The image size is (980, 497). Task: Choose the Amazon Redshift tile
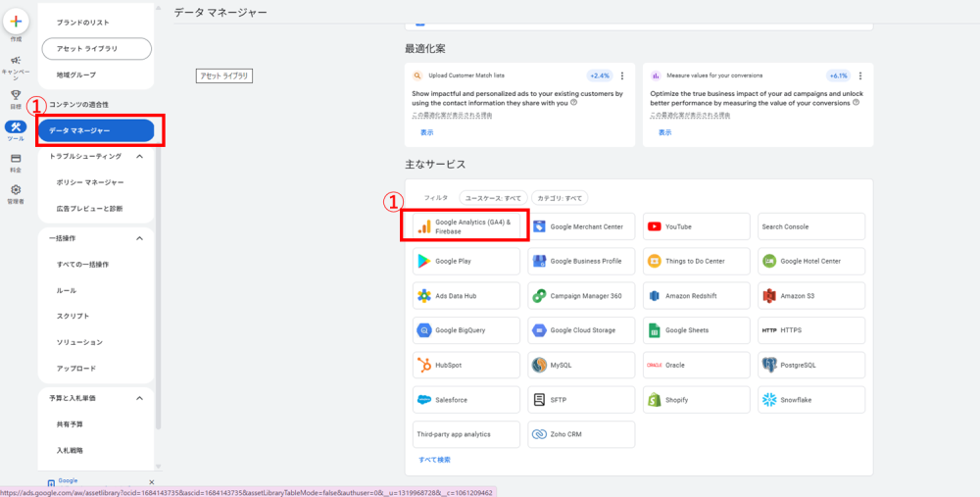tap(696, 296)
